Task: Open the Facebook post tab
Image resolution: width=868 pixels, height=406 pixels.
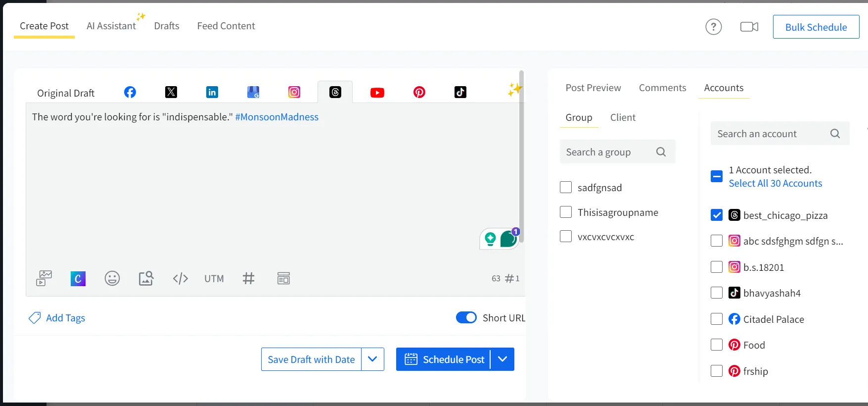Action: pos(130,92)
